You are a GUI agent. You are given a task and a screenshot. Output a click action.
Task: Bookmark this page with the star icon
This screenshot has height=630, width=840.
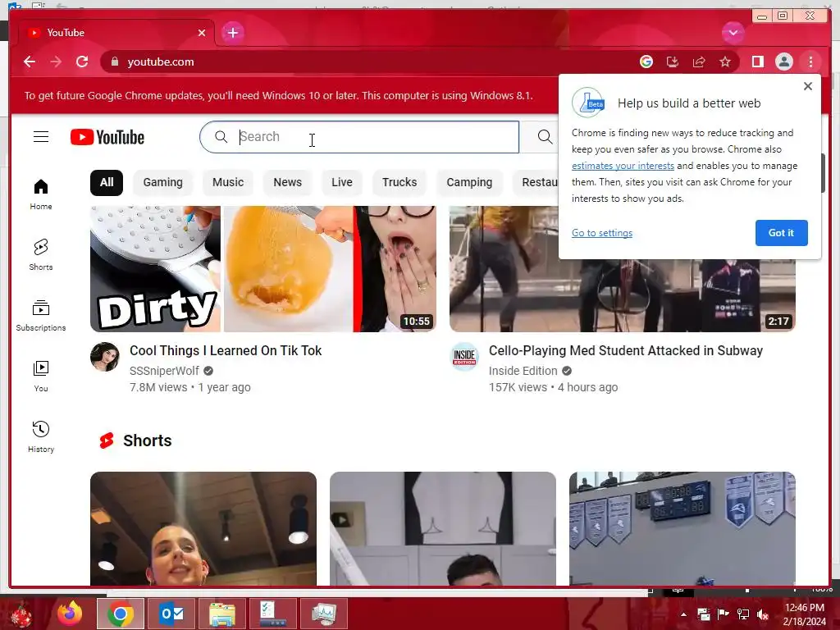coord(725,62)
